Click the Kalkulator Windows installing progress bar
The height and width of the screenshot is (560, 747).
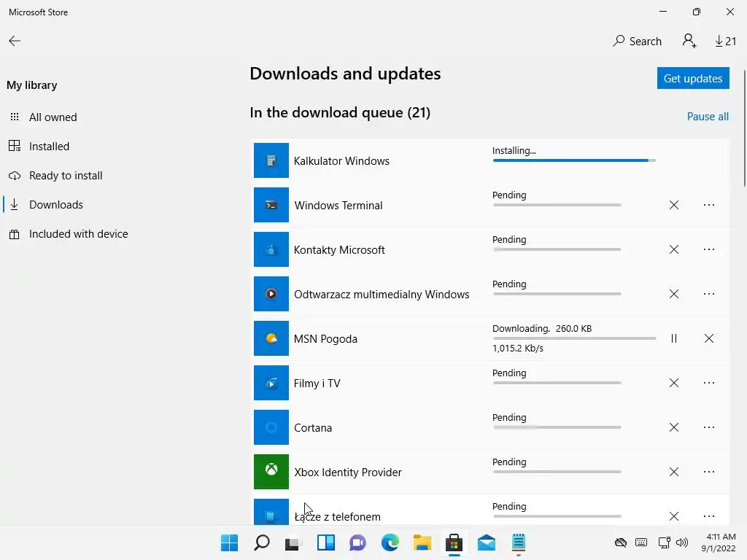point(575,160)
